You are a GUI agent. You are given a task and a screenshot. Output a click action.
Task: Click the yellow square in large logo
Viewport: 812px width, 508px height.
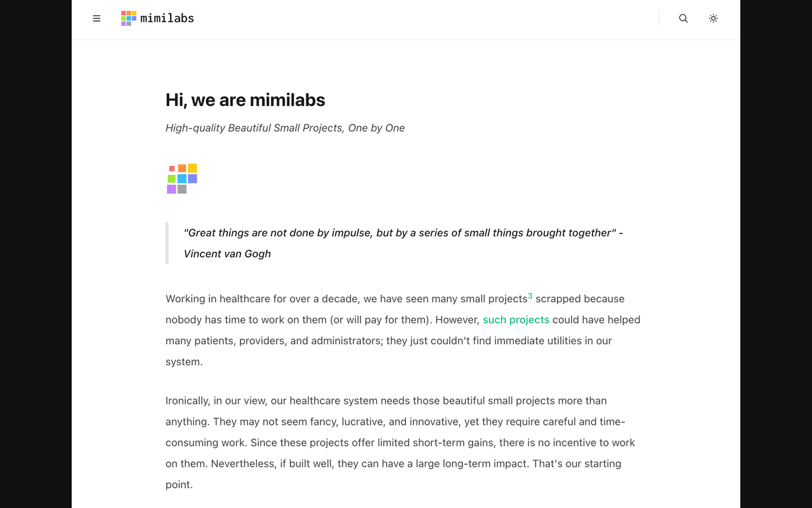click(192, 168)
